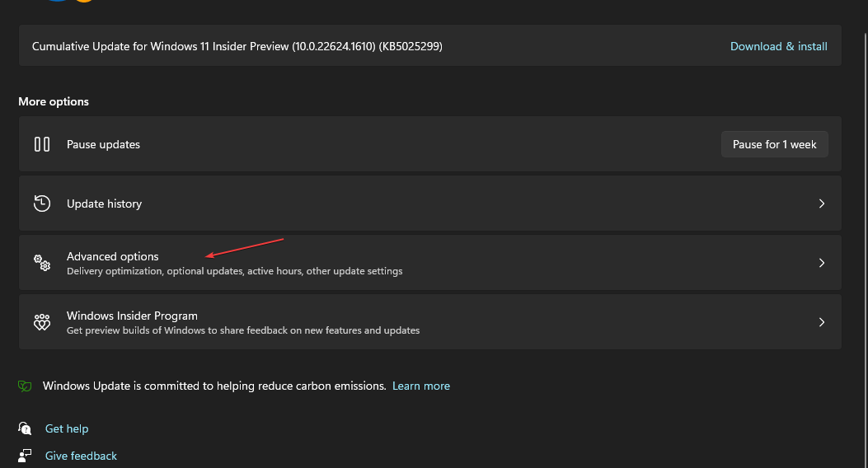Viewport: 868px width, 468px height.
Task: Click the green leaf carbon emissions icon
Action: (x=25, y=386)
